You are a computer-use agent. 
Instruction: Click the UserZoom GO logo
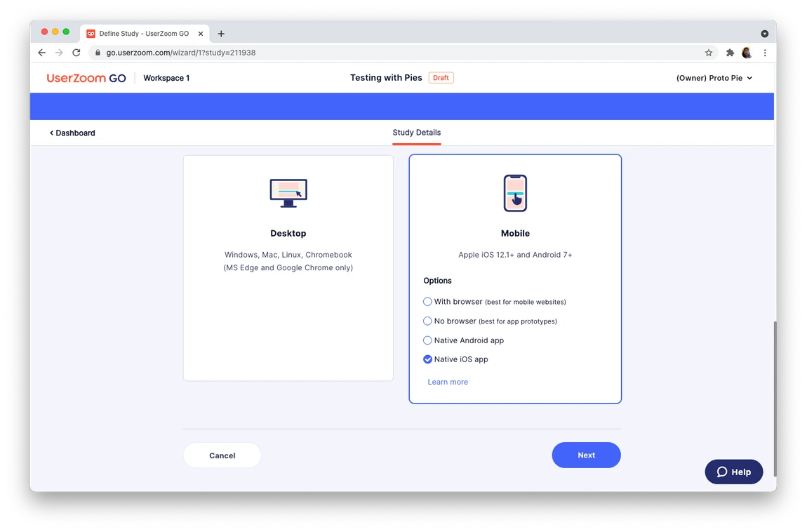pyautogui.click(x=86, y=78)
